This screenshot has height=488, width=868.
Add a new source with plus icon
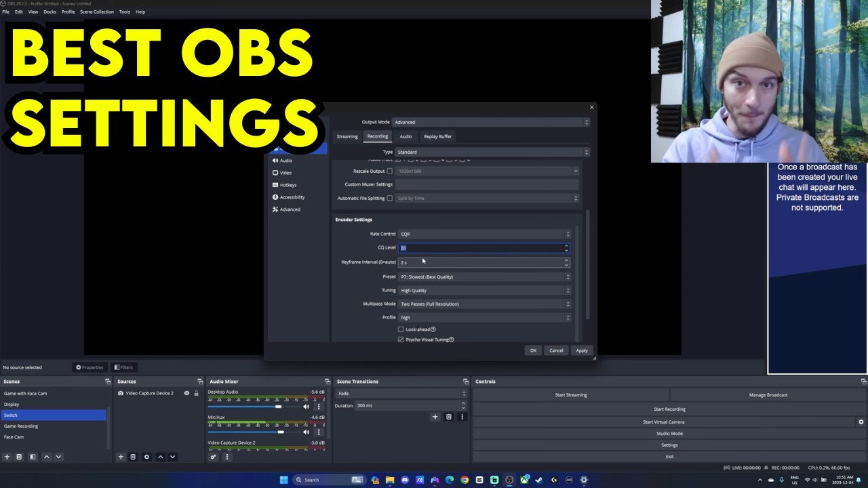(121, 457)
